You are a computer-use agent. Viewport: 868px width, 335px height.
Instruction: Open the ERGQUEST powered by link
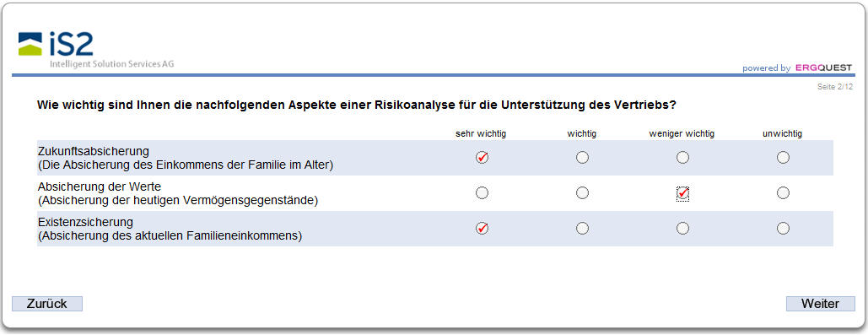(x=796, y=68)
